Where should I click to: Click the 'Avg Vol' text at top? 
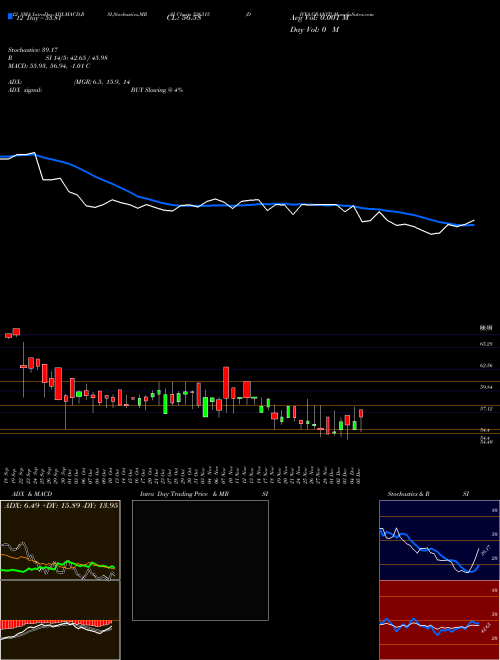tap(319, 18)
